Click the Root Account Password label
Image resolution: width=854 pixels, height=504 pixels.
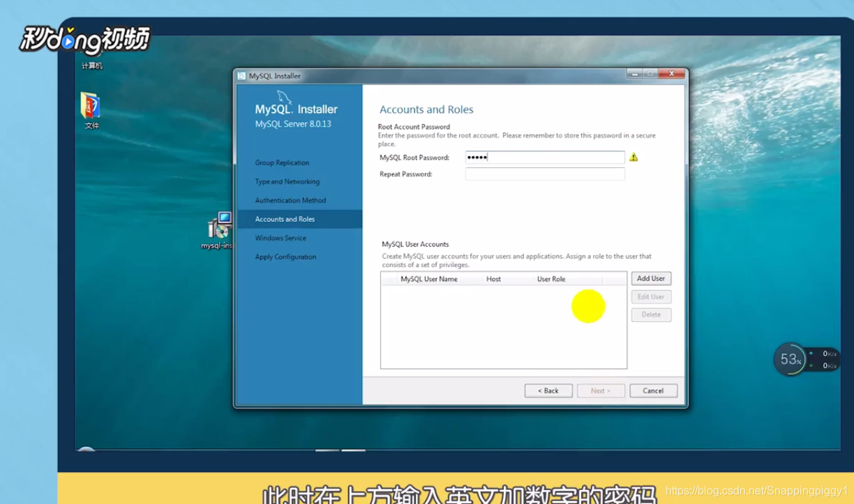pos(414,127)
